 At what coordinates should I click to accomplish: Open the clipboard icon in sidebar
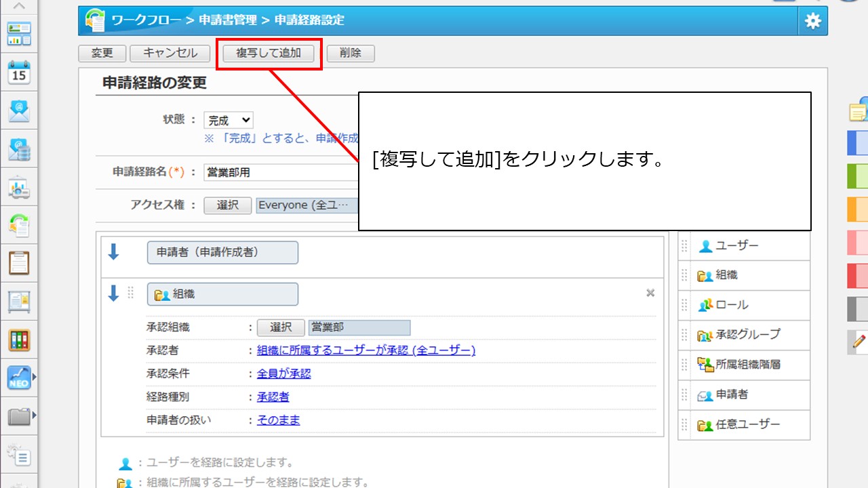19,263
